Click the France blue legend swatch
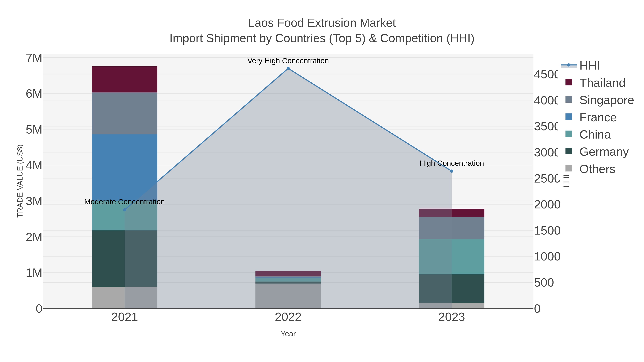 pyautogui.click(x=569, y=117)
